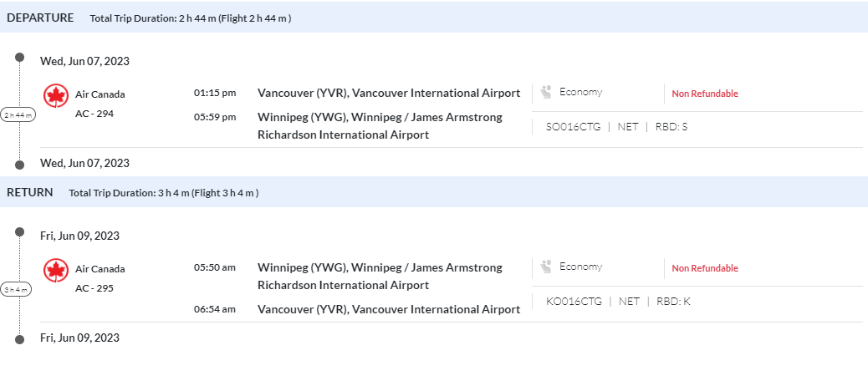Screen dimensions: 868x376
Task: Click the flight number AC - 294
Action: (94, 114)
